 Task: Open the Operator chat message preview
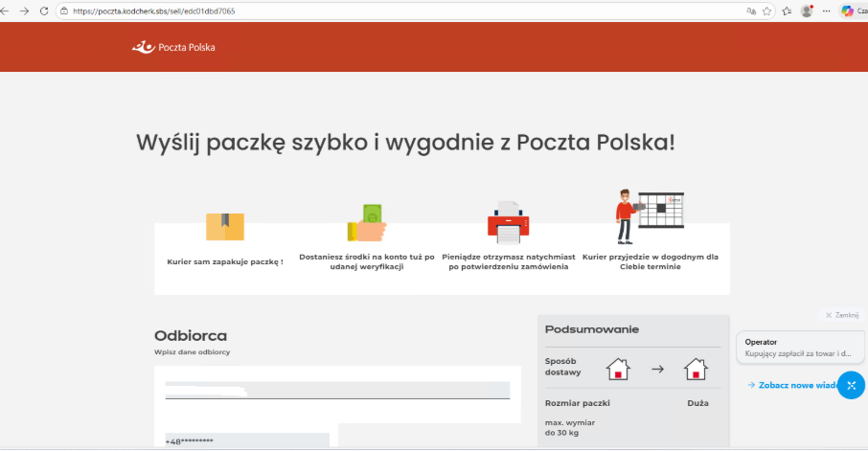[800, 348]
